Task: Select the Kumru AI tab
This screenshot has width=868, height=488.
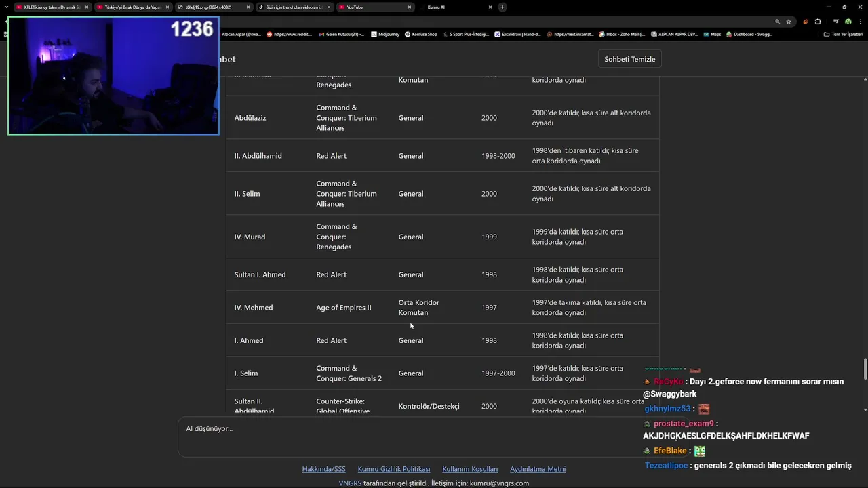Action: click(456, 7)
